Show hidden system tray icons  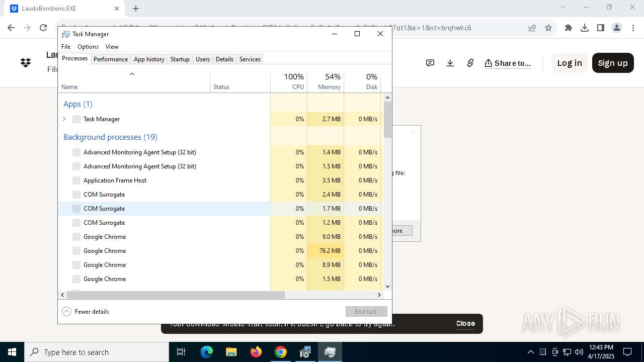pyautogui.click(x=530, y=352)
